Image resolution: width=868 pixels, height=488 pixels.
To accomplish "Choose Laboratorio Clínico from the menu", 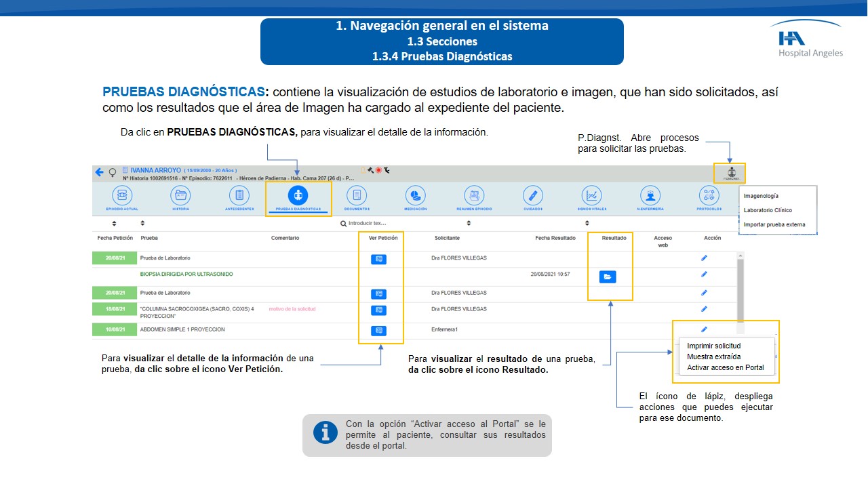I will point(768,210).
